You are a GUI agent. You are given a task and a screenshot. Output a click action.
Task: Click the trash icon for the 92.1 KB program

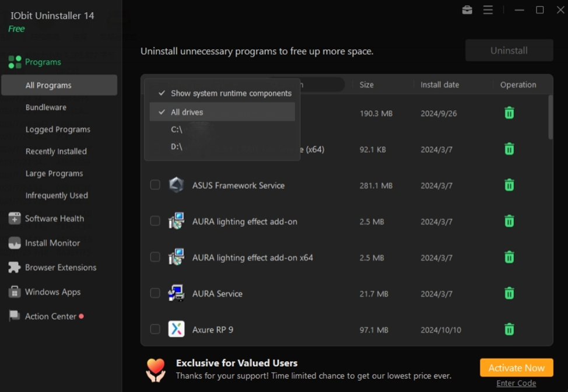[x=509, y=149]
